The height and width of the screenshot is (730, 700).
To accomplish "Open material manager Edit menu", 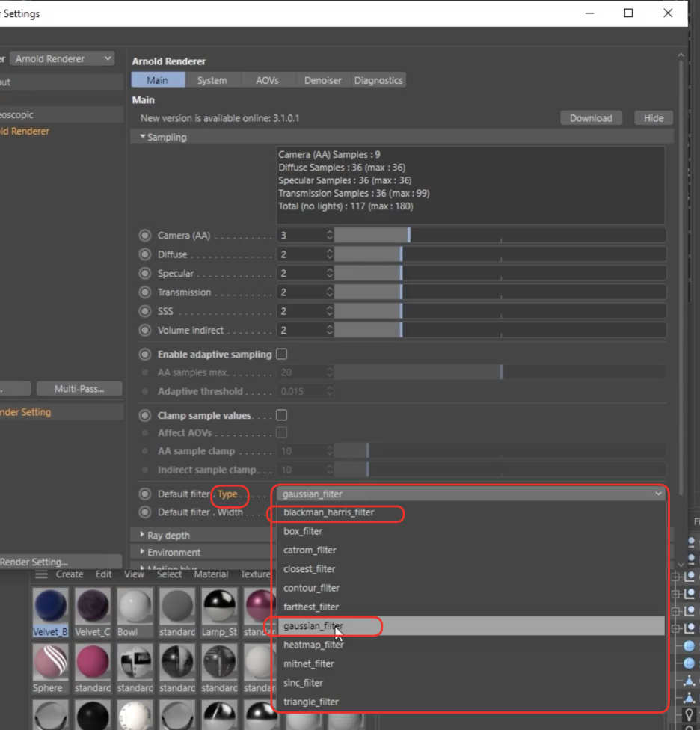I will pos(103,574).
